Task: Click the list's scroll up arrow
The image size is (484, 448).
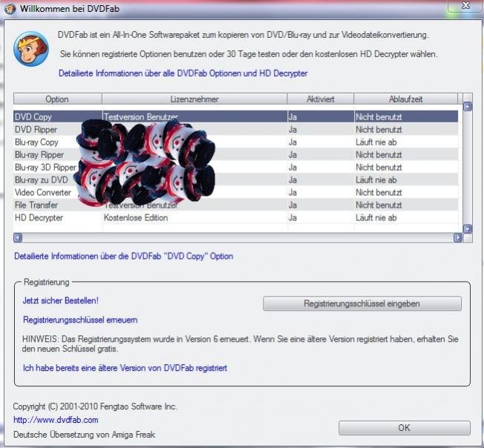Action: (x=468, y=107)
